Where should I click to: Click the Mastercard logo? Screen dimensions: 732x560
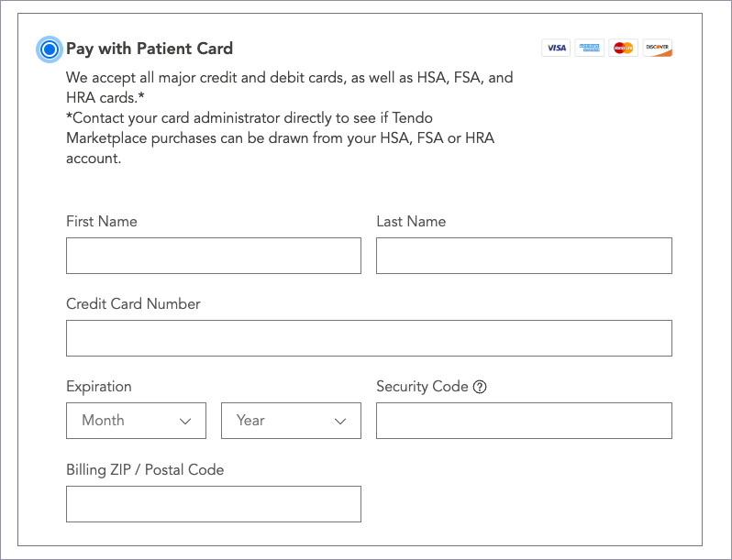[x=624, y=48]
